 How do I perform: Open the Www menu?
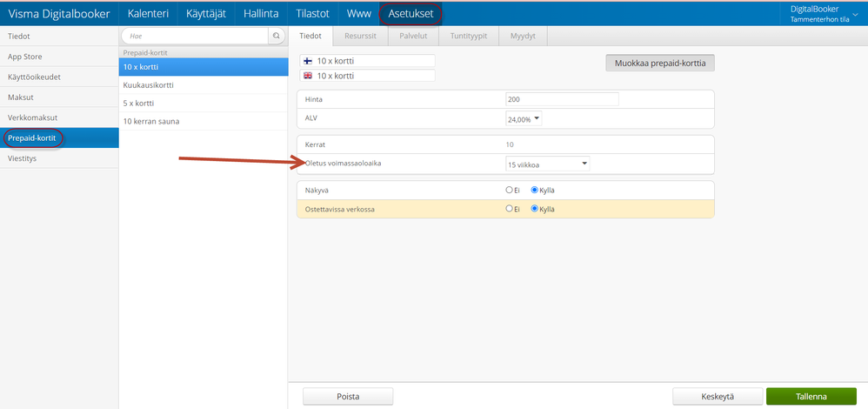[x=358, y=13]
